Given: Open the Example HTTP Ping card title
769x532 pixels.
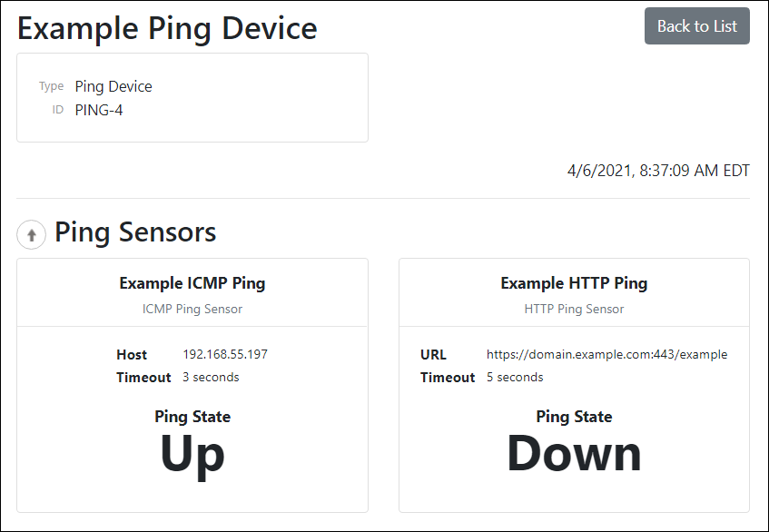Looking at the screenshot, I should tap(574, 283).
